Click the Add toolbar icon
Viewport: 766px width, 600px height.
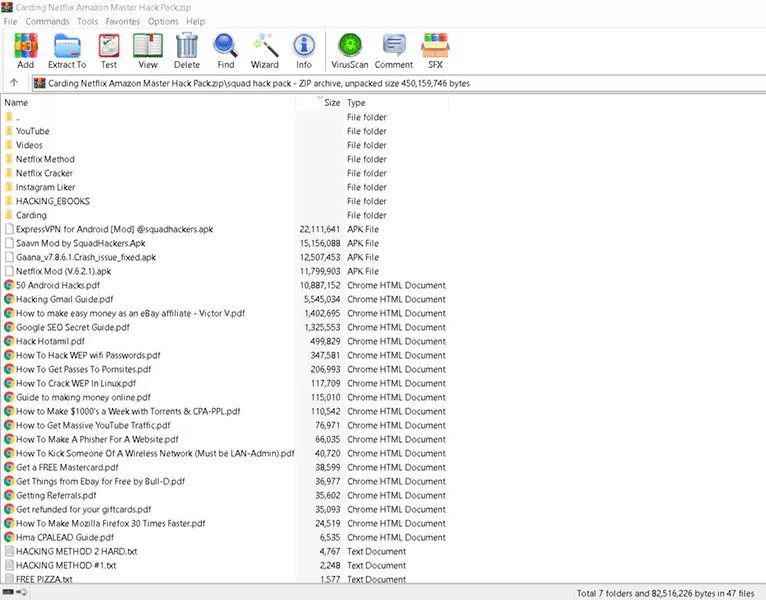(25, 45)
